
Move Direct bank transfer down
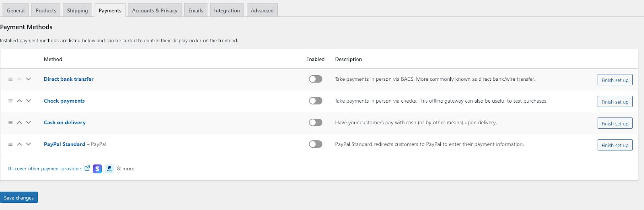(29, 79)
